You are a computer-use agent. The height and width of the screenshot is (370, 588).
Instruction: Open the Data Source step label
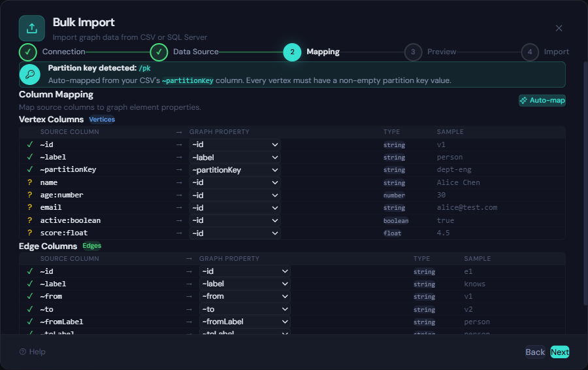[196, 52]
